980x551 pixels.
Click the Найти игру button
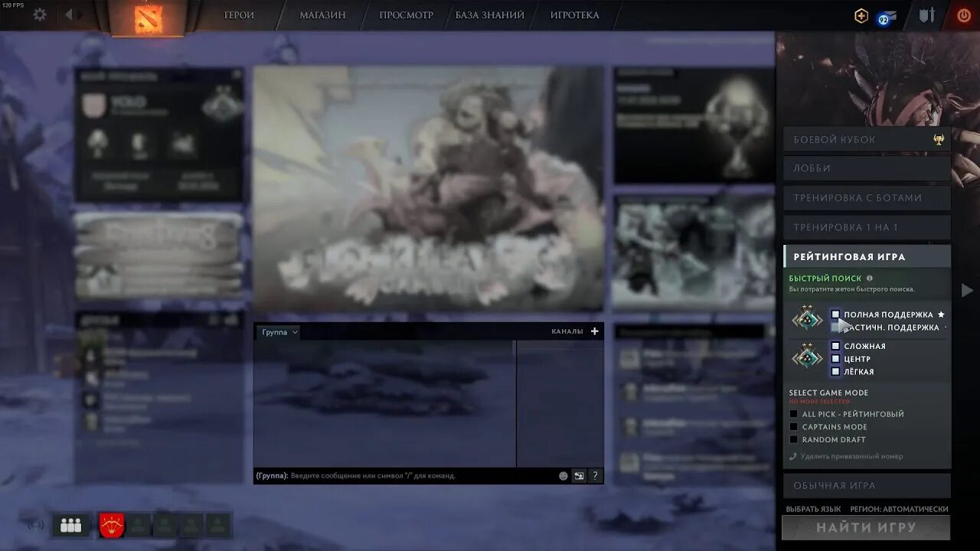[x=866, y=527]
